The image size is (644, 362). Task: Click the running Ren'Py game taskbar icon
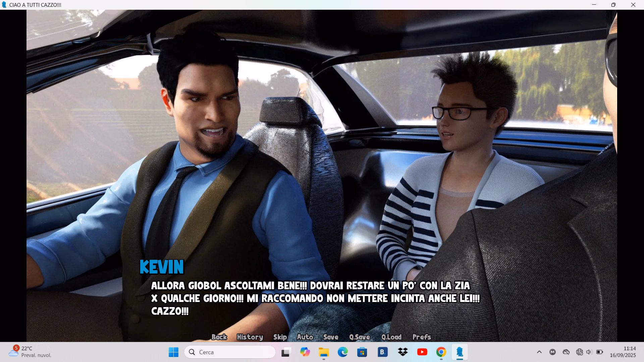coord(460,352)
